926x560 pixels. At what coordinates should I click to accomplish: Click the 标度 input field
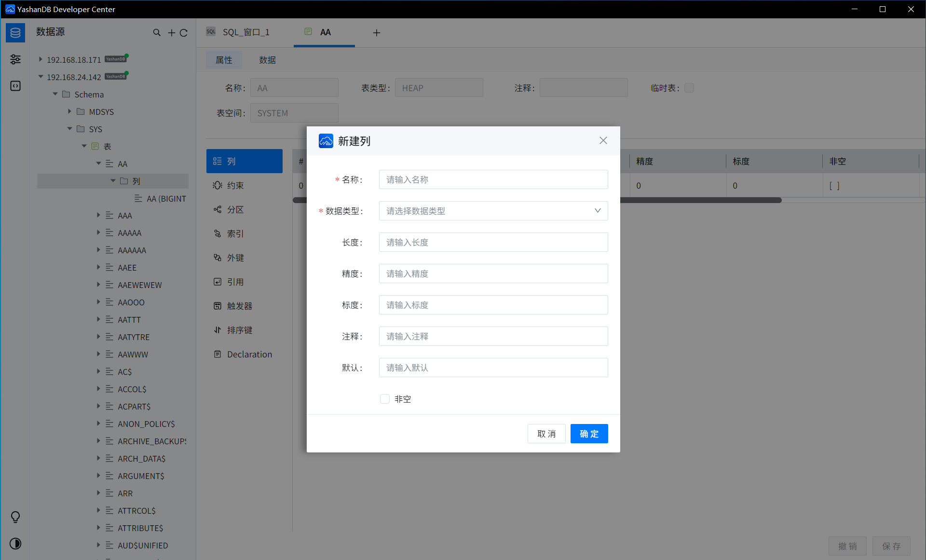coord(493,305)
